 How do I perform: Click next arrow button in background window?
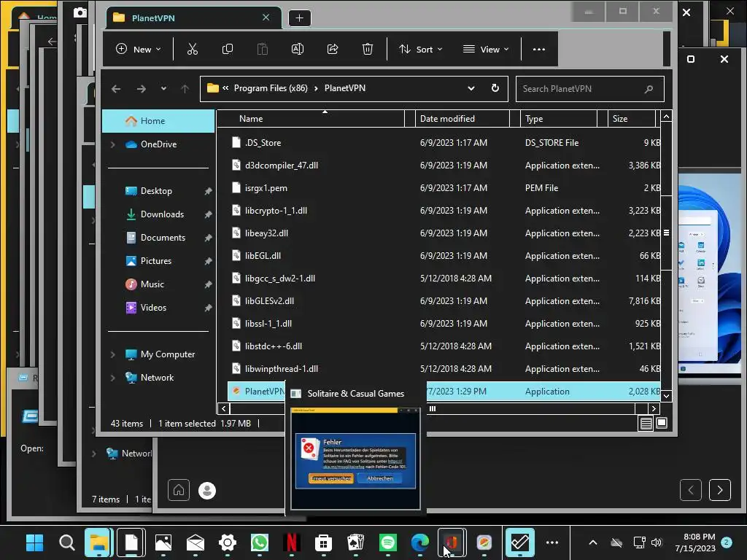(x=719, y=489)
